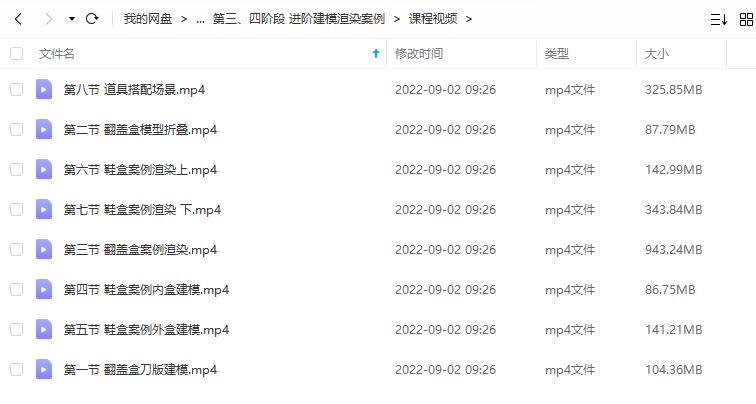
Task: Open file 第一节 翻盖盒刀版建模.mp4
Action: click(140, 370)
